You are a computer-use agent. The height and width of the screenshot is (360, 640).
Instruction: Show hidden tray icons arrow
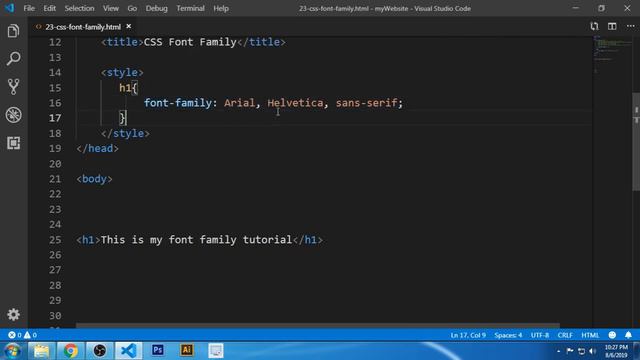[558, 351]
